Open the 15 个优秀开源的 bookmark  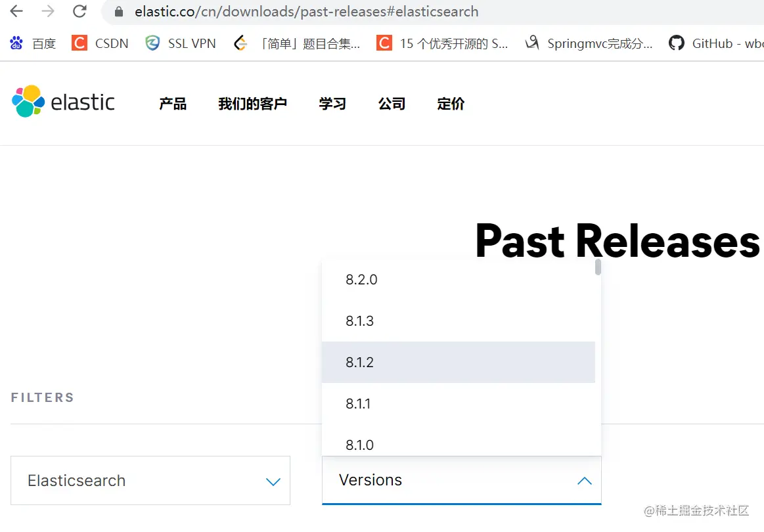coord(442,43)
